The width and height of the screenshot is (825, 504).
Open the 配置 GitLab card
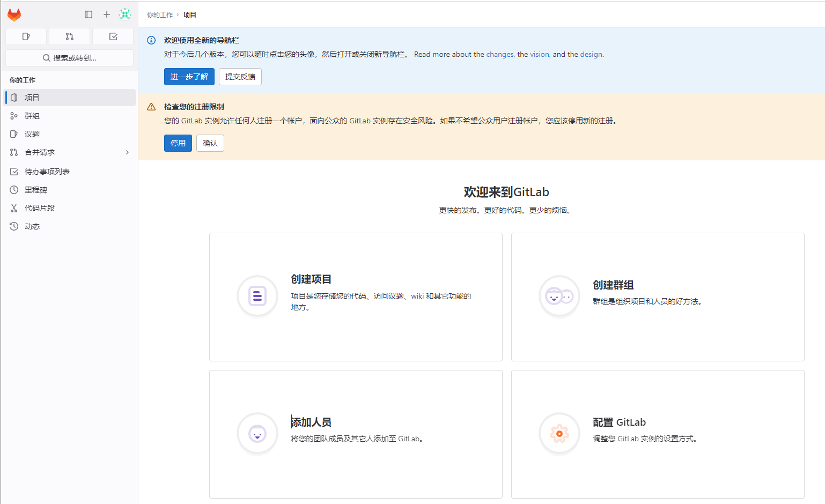click(x=658, y=434)
